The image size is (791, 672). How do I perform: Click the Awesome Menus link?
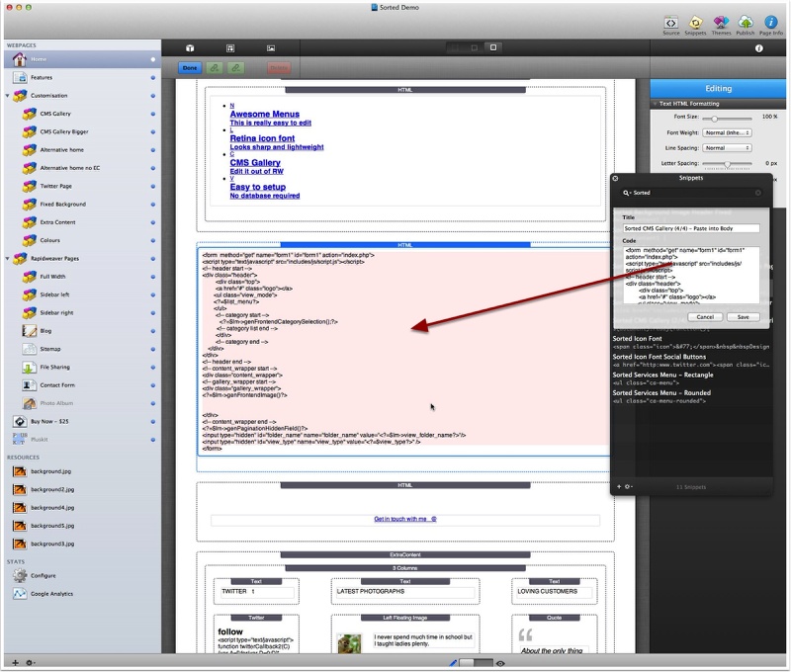tap(264, 115)
